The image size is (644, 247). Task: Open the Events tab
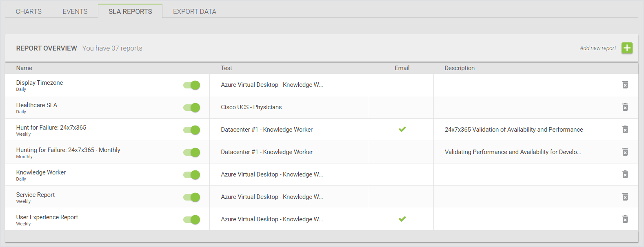pos(75,11)
